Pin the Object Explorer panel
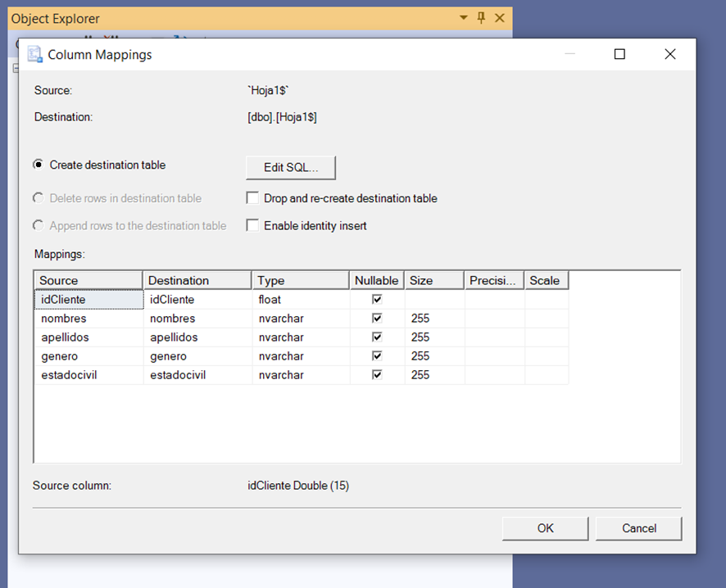The height and width of the screenshot is (588, 726). pos(481,18)
